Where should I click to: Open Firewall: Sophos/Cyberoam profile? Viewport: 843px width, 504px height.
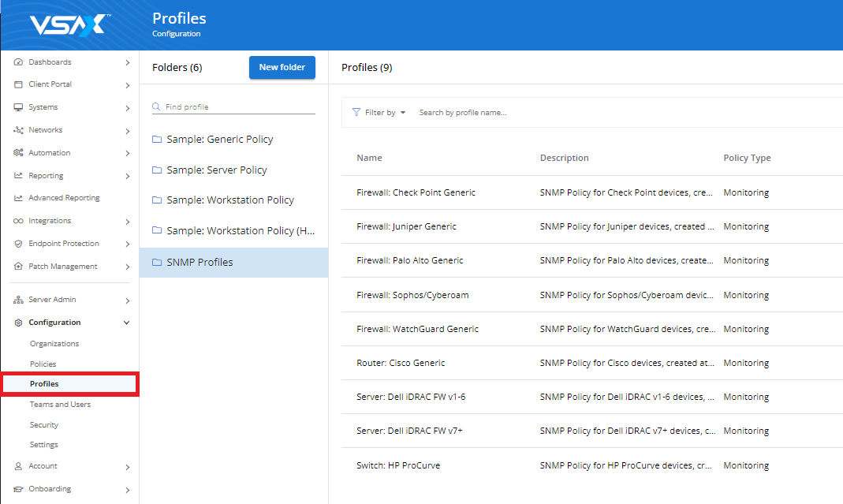[412, 295]
